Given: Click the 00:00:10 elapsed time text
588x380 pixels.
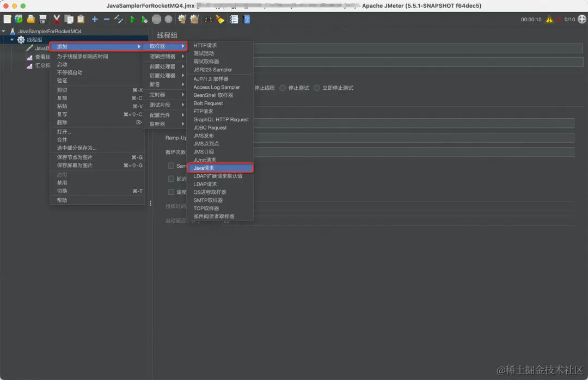Looking at the screenshot, I should [x=531, y=20].
